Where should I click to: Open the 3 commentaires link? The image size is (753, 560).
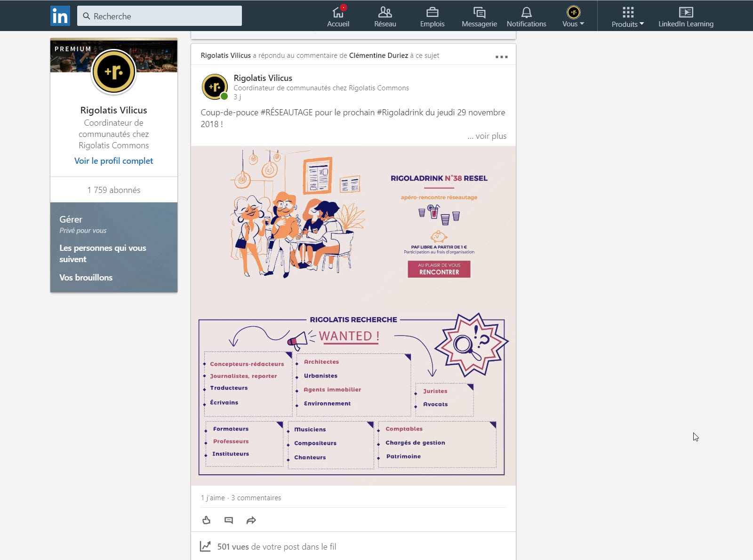[256, 498]
